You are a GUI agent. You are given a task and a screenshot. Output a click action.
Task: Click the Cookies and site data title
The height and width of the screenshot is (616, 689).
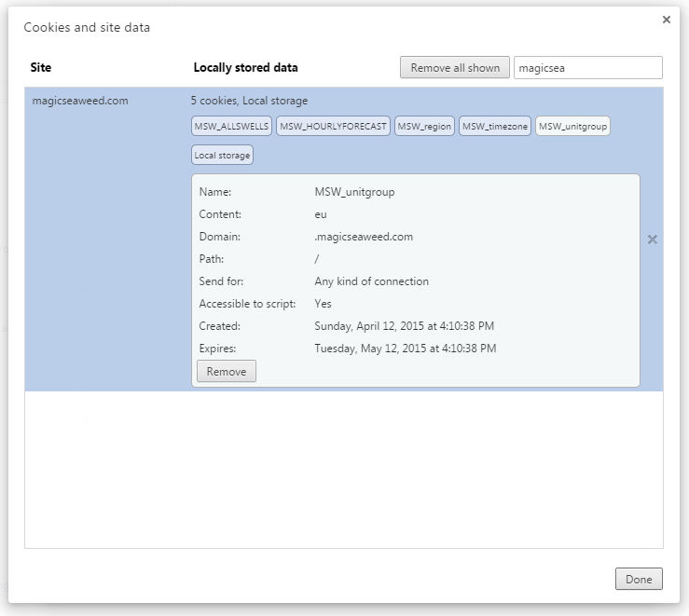87,27
